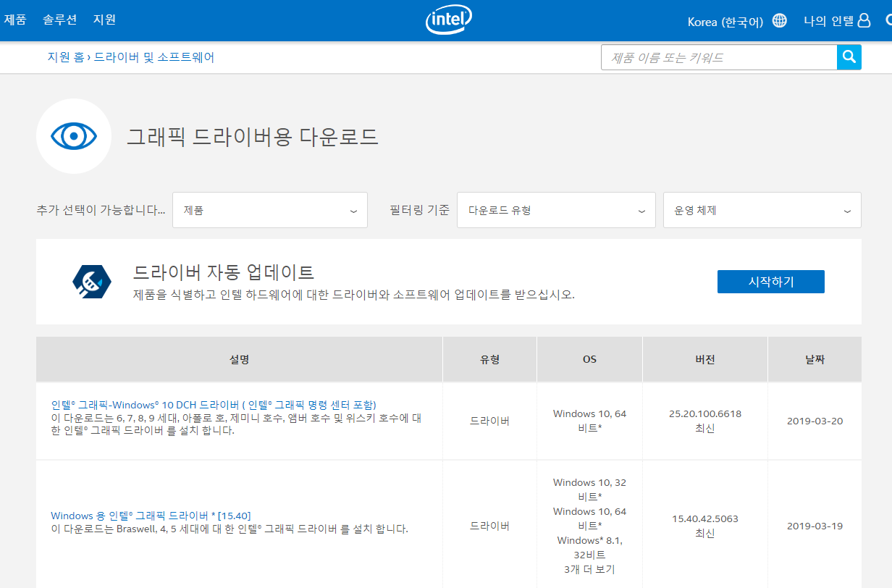Click the 날짜 column header
Viewport: 892px width, 588px height.
click(x=815, y=359)
